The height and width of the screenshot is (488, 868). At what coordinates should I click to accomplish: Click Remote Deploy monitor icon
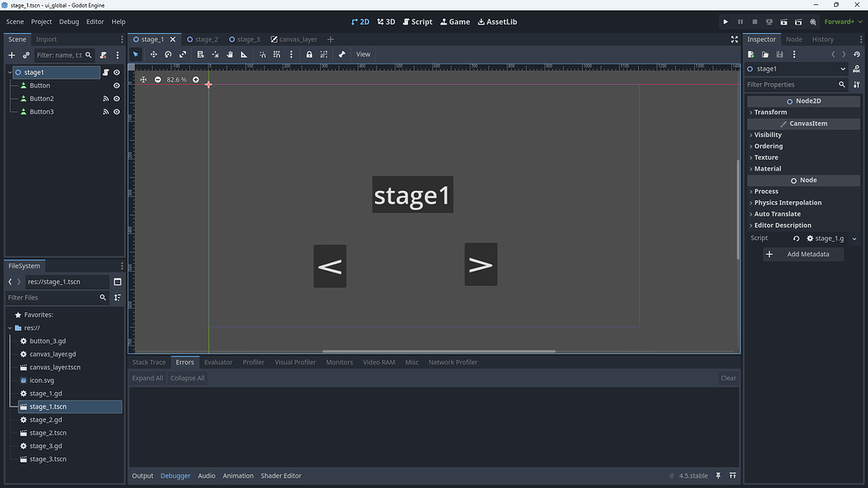[769, 21]
